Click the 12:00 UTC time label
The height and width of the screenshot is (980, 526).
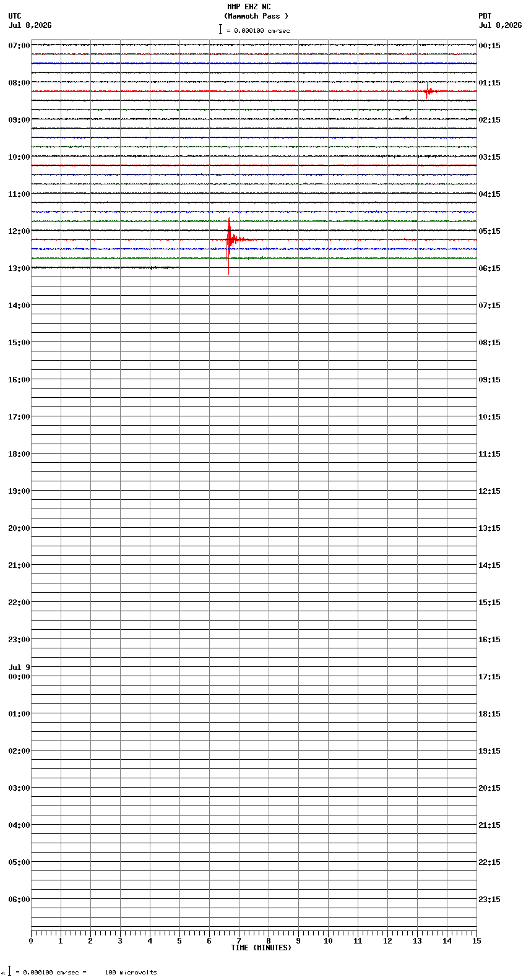coord(19,231)
